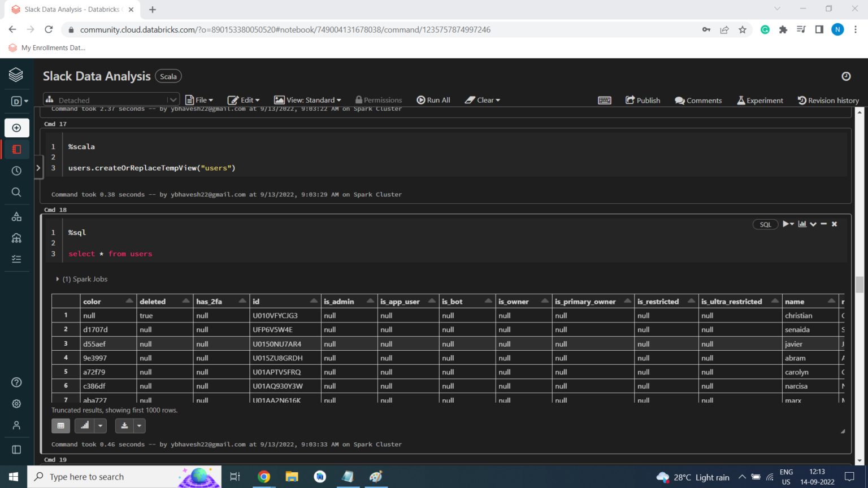Open Recents clock icon in sidebar
Viewport: 868px width, 488px height.
16,171
